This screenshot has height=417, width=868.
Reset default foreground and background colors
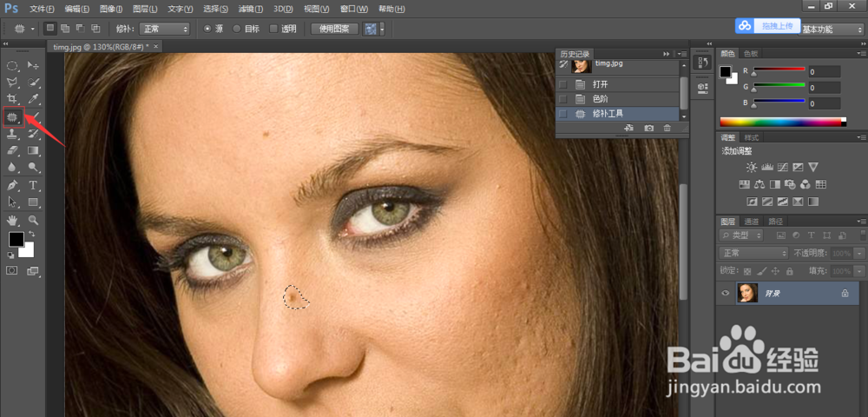tap(10, 255)
